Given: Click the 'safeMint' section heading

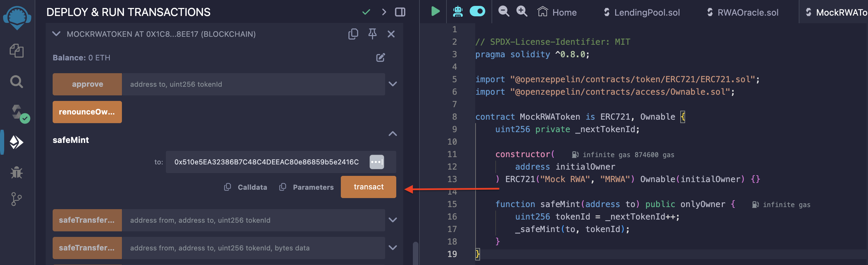Looking at the screenshot, I should click(71, 140).
